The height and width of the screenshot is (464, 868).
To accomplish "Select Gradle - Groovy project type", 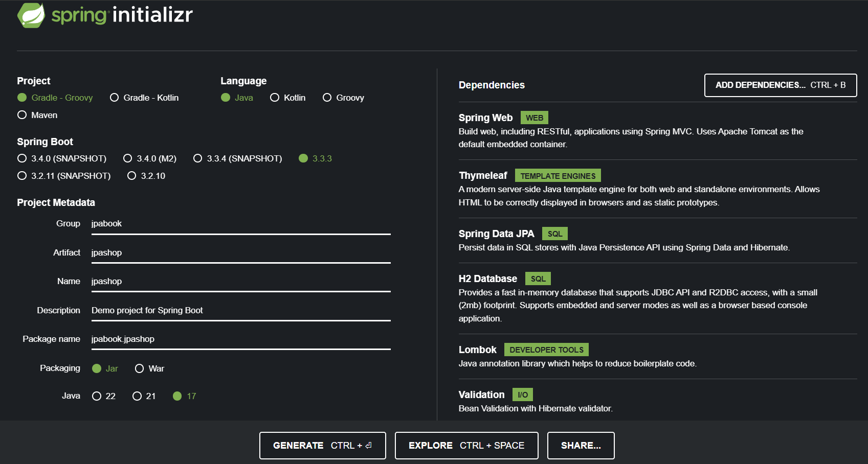I will click(55, 98).
